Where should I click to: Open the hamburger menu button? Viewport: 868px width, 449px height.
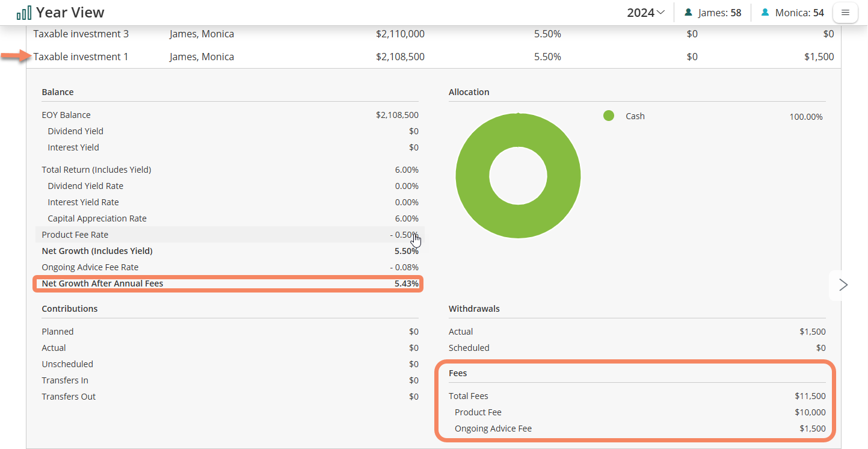click(x=845, y=13)
